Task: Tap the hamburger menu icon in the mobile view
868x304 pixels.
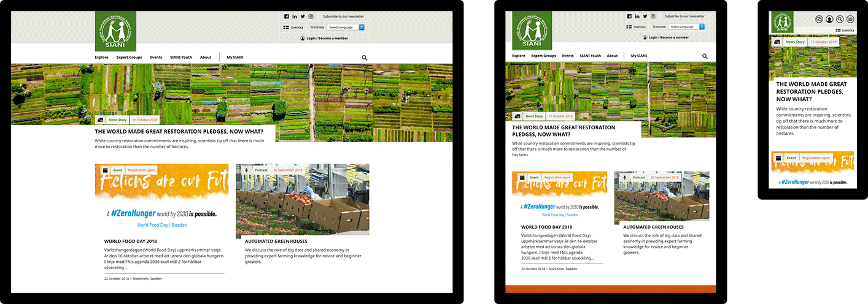Action: [x=850, y=20]
